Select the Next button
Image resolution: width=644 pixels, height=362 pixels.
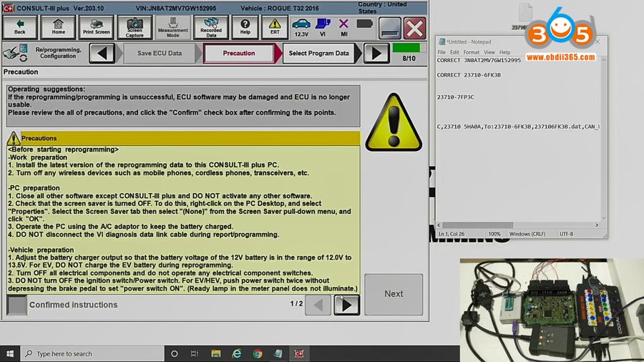[394, 294]
